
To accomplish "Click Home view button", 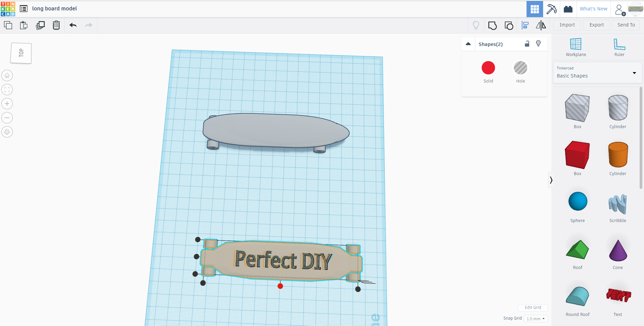I will [7, 75].
